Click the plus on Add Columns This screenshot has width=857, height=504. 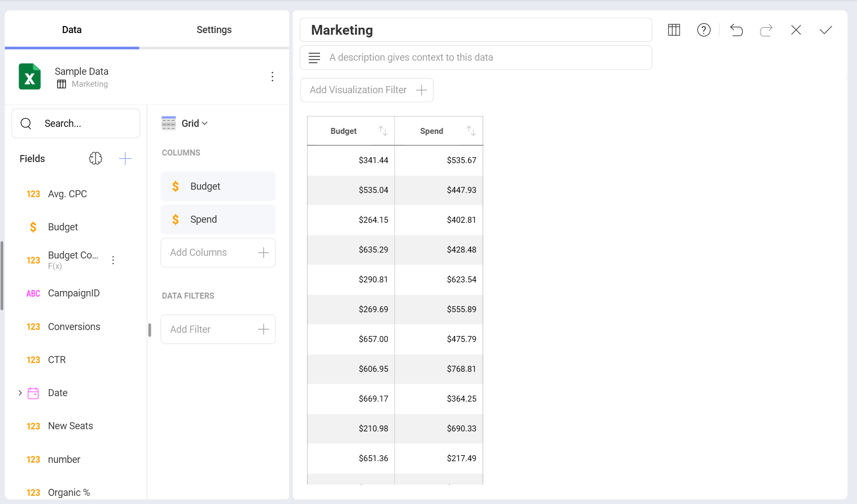point(263,253)
